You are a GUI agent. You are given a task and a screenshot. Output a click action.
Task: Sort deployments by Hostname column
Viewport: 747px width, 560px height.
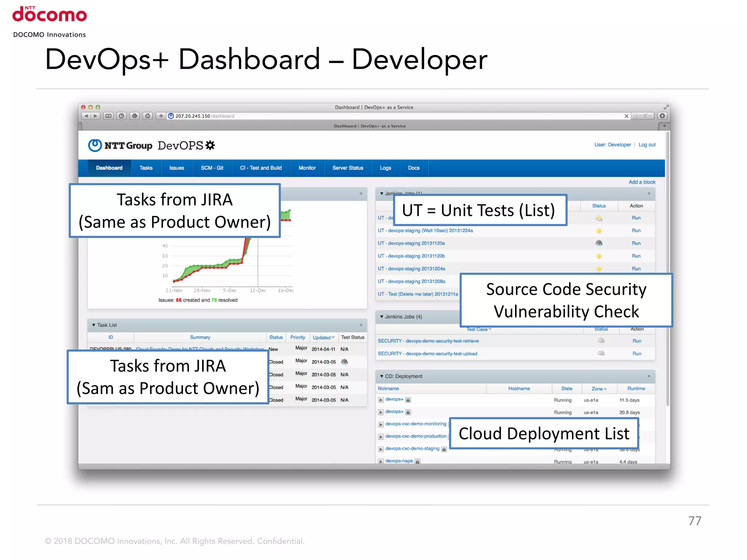519,389
